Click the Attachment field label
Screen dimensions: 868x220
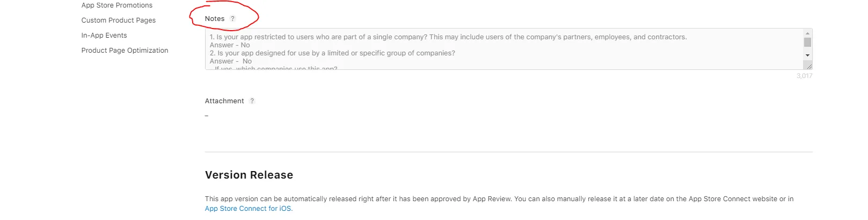point(224,101)
